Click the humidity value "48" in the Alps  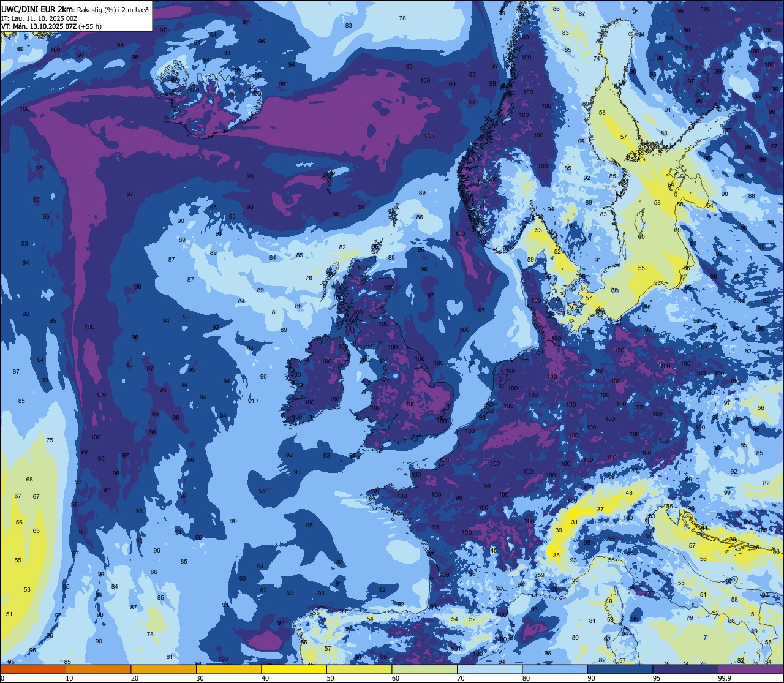point(629,493)
